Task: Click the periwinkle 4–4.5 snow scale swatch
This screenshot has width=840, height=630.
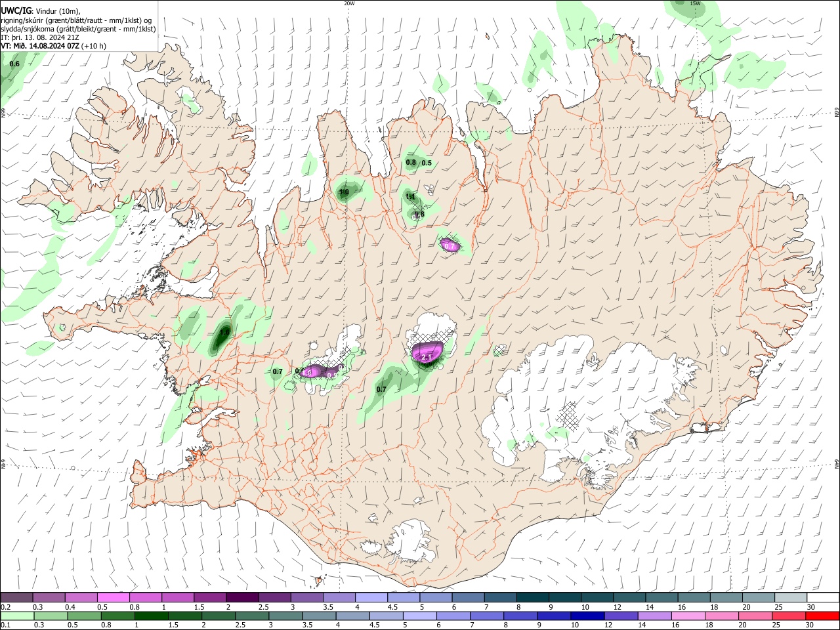Action: click(x=371, y=598)
